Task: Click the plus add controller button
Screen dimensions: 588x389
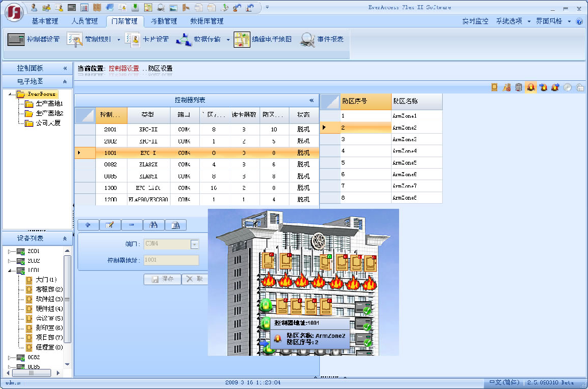Action: click(88, 225)
